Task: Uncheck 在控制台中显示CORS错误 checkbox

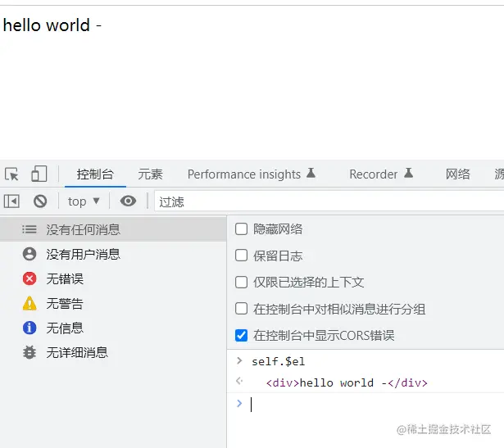Action: 241,335
